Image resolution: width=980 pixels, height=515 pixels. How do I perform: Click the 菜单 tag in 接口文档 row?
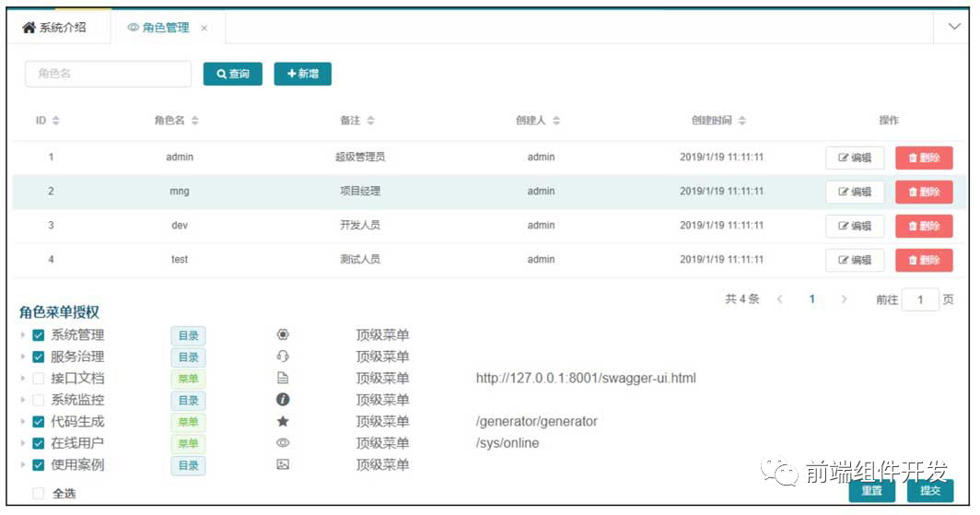(188, 379)
